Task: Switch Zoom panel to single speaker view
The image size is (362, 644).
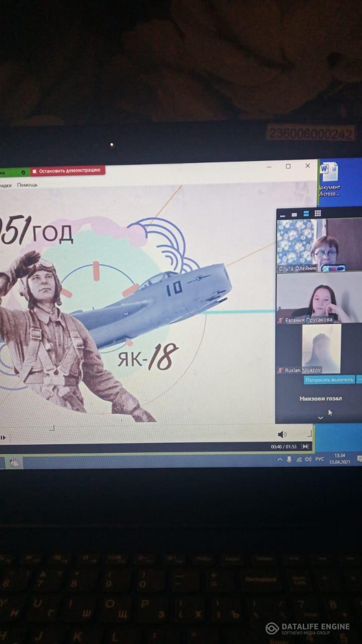Action: 295,214
